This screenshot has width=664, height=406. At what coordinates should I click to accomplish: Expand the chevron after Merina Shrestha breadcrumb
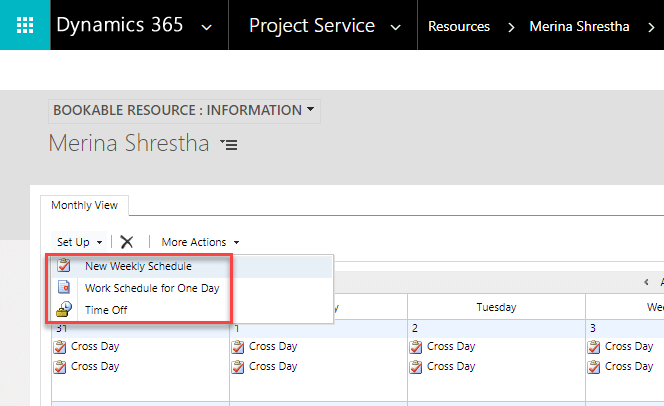point(651,28)
